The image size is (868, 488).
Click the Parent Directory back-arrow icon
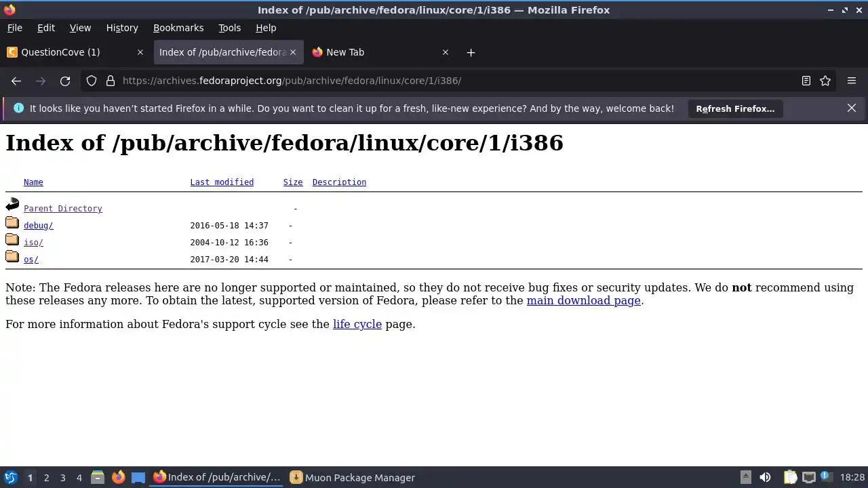(x=12, y=204)
